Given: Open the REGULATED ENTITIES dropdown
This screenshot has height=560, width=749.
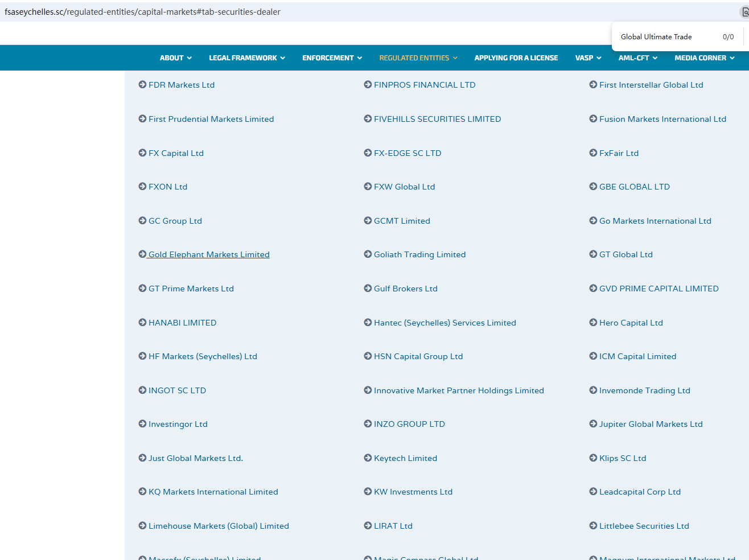Looking at the screenshot, I should click(418, 58).
